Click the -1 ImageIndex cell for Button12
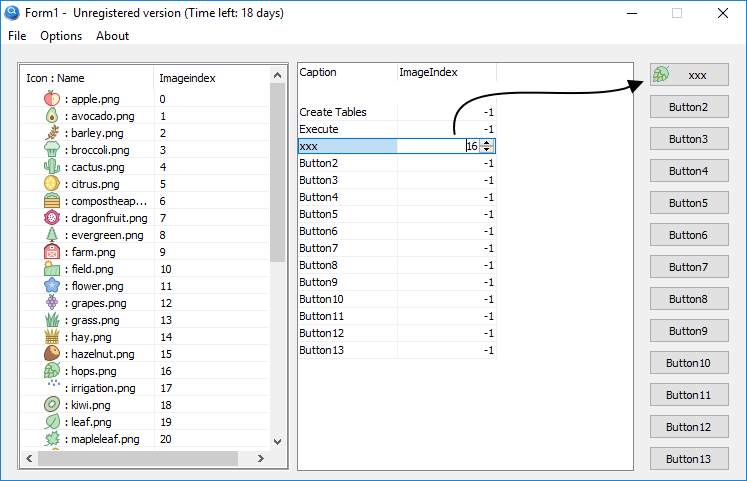 pyautogui.click(x=447, y=333)
